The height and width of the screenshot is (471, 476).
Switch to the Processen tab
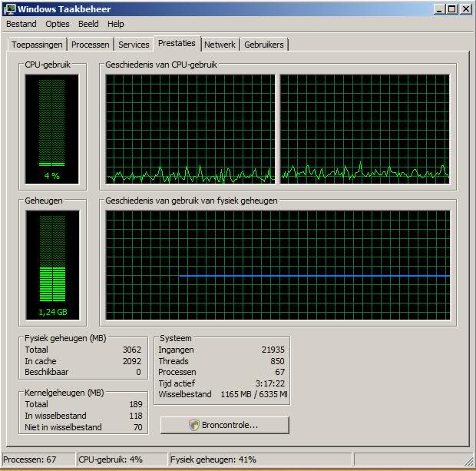(91, 45)
